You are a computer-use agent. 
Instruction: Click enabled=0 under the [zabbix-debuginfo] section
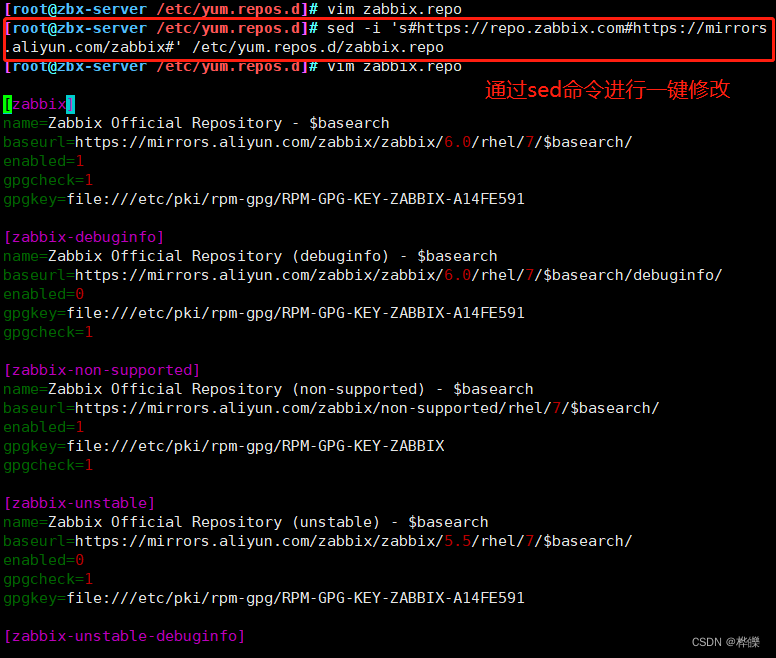click(44, 294)
